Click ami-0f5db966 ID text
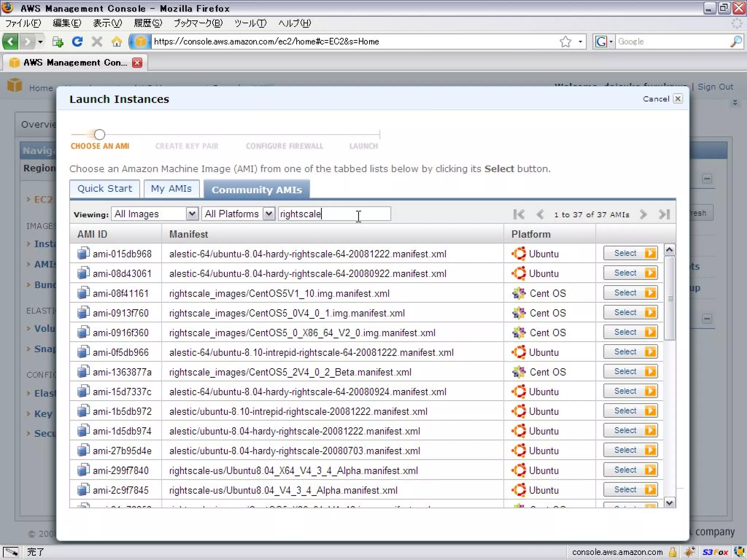 pyautogui.click(x=121, y=352)
